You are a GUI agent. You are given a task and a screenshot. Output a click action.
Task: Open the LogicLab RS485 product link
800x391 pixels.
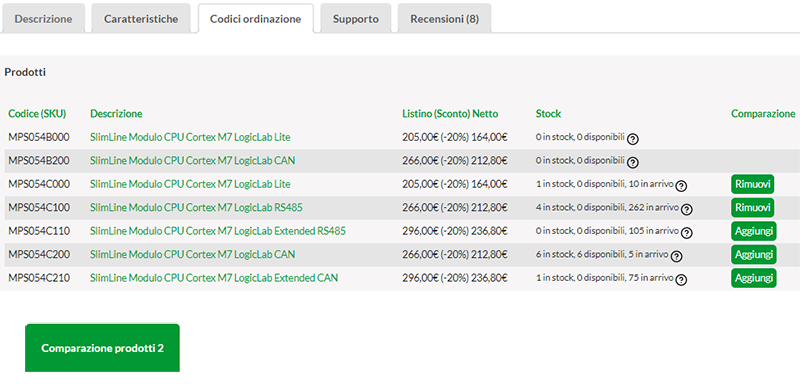point(196,207)
